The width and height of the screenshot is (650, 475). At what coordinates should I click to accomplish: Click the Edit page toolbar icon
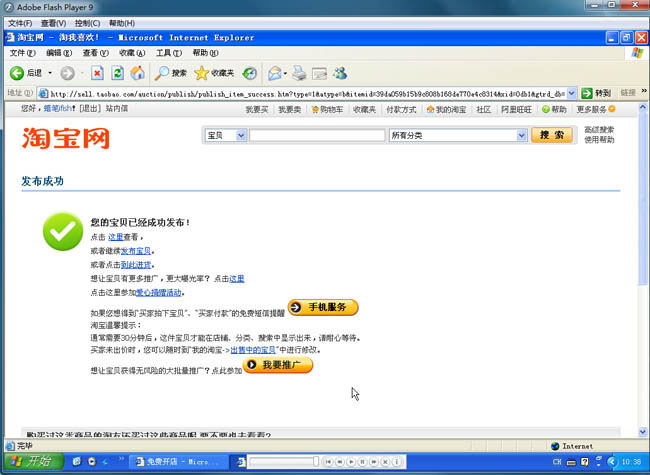click(319, 74)
